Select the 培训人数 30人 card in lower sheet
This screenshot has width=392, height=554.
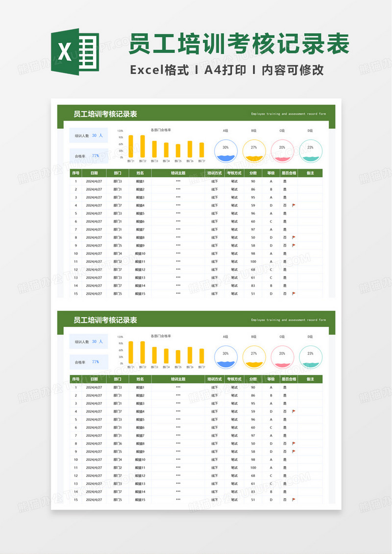click(89, 341)
